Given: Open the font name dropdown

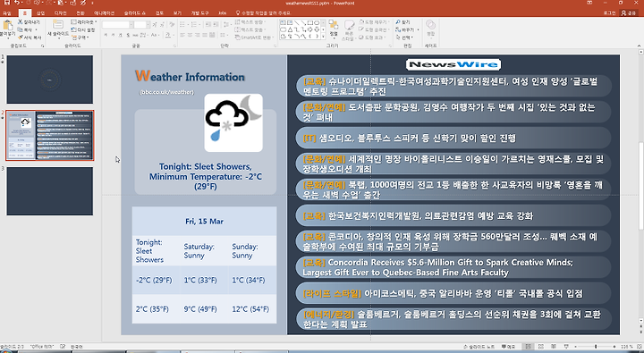Looking at the screenshot, I should (x=131, y=25).
